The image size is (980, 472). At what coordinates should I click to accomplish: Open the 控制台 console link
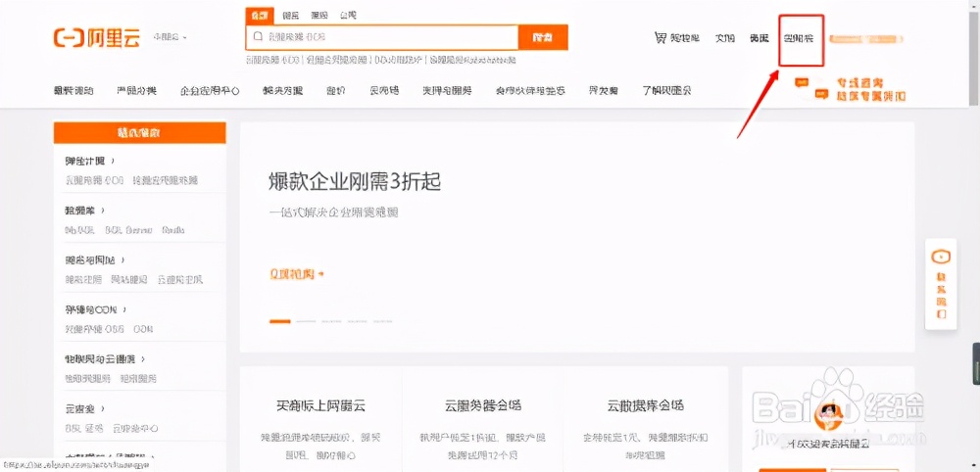coord(800,38)
